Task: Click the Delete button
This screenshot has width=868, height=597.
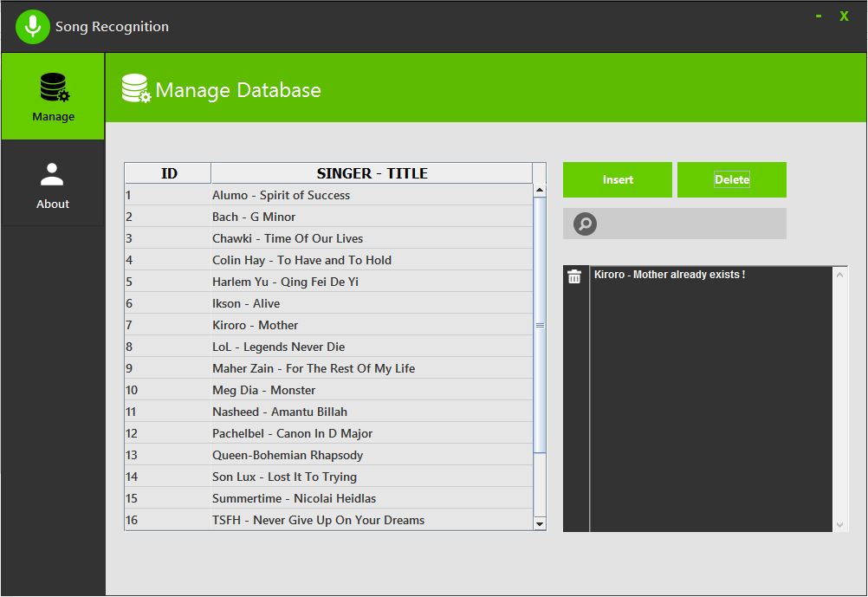Action: [731, 179]
